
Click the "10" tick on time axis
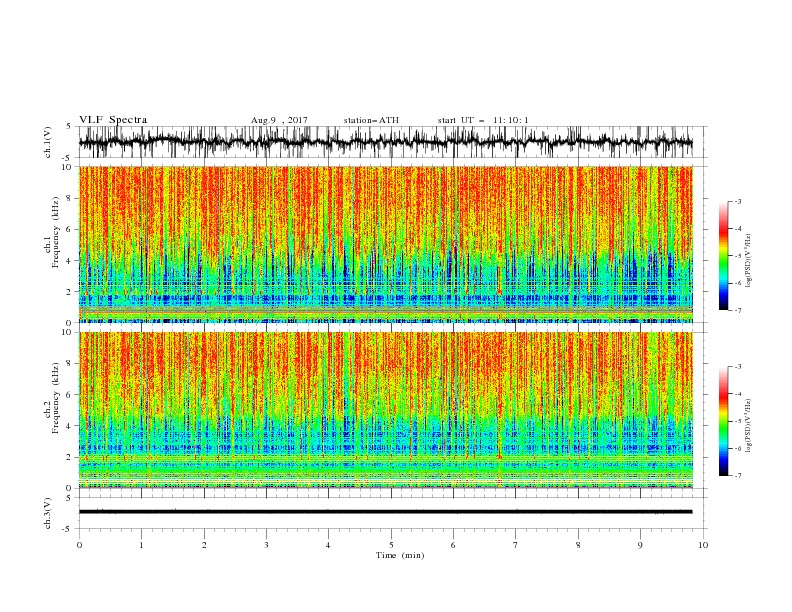[x=703, y=545]
